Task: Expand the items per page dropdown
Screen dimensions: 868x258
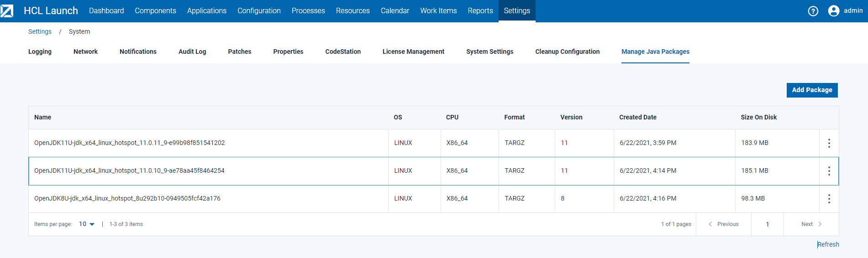Action: coord(86,224)
